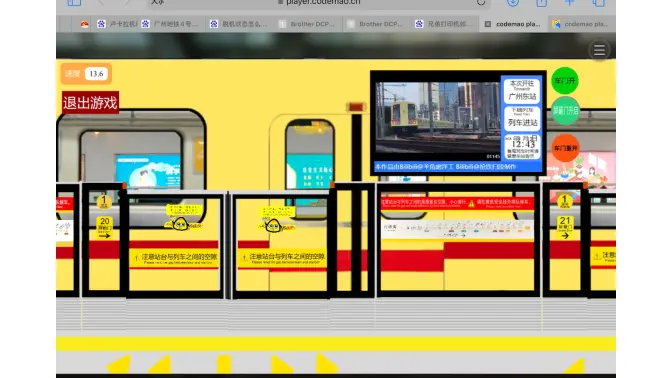672x378 pixels.
Task: Switch to the active codemao player tab
Action: coord(513,24)
